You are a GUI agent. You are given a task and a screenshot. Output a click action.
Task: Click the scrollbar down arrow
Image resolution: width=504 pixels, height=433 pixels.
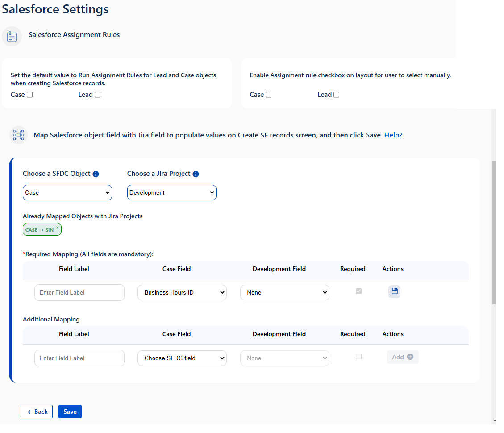(x=494, y=421)
